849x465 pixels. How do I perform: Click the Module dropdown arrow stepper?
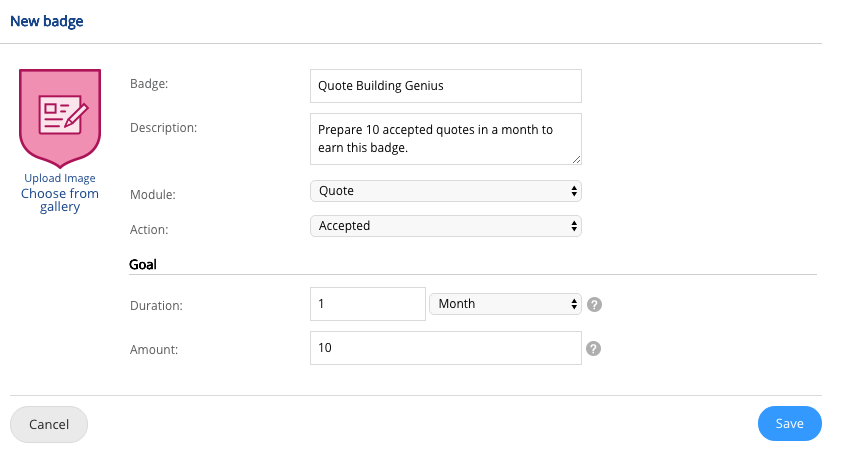pos(574,191)
